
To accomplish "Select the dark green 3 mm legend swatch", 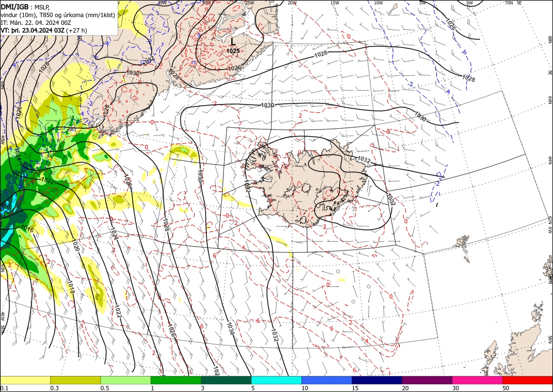I will (226, 380).
